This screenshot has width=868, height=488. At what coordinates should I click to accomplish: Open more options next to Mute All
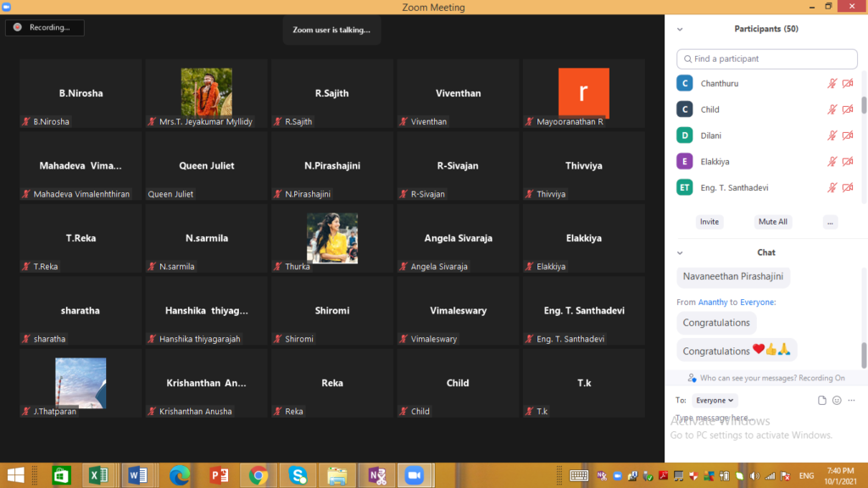pos(830,222)
